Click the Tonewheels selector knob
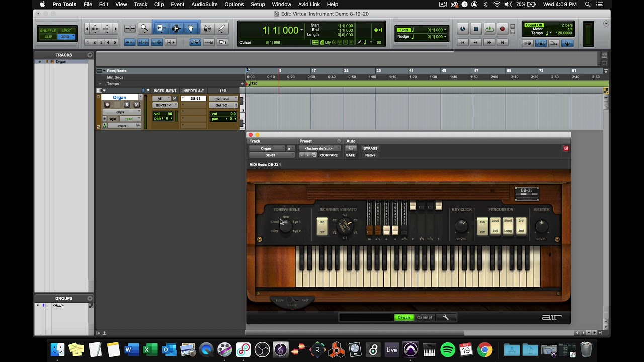The width and height of the screenshot is (644, 362). [285, 226]
